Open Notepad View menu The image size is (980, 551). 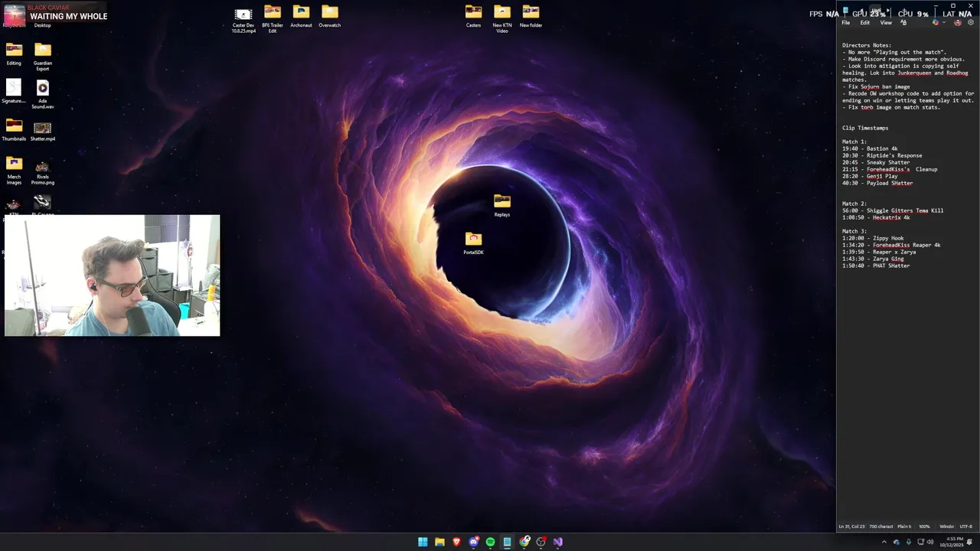(x=886, y=23)
